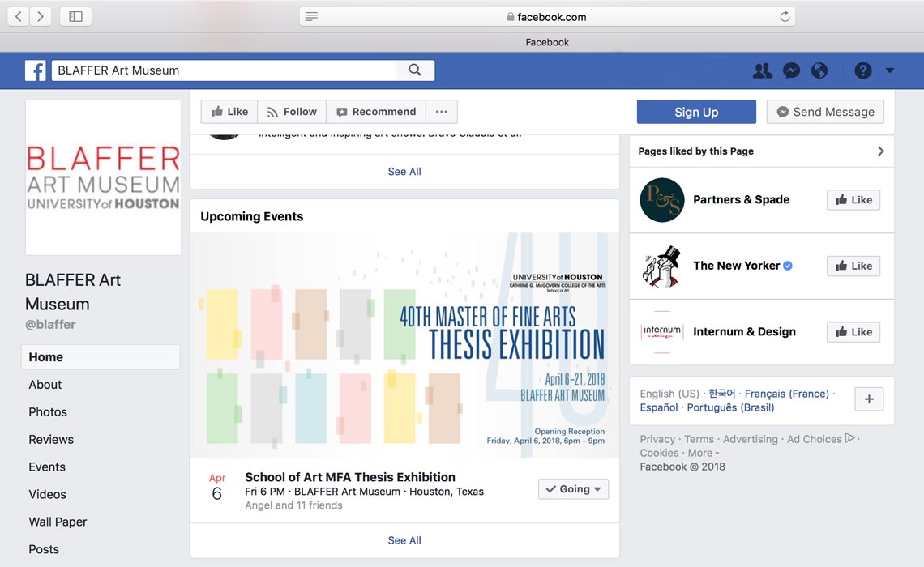
Task: Reload the page with refresh icon
Action: (785, 16)
